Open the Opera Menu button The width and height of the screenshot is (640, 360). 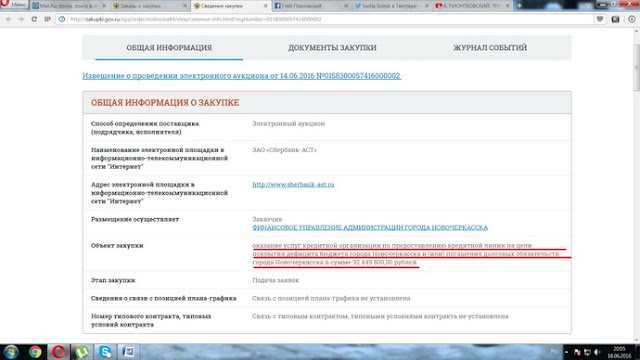(14, 4)
